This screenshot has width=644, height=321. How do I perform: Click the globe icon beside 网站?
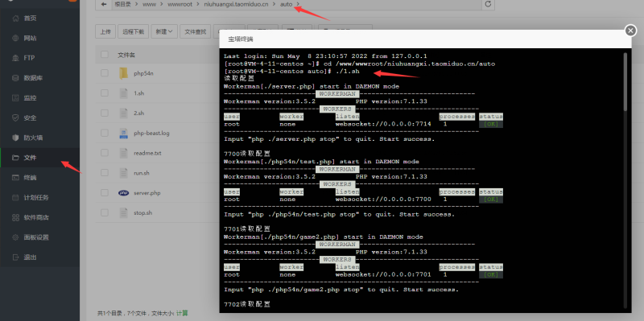coord(15,38)
